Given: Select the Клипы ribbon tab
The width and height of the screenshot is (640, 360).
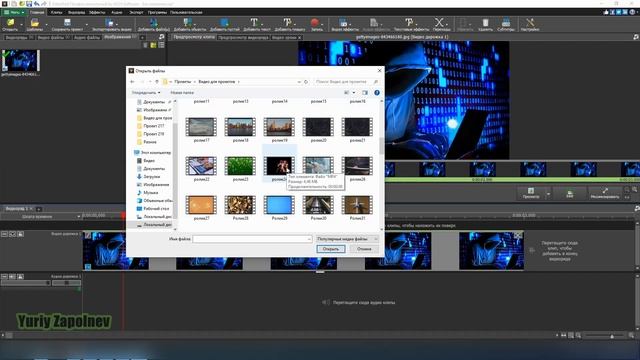Looking at the screenshot, I should (56, 12).
